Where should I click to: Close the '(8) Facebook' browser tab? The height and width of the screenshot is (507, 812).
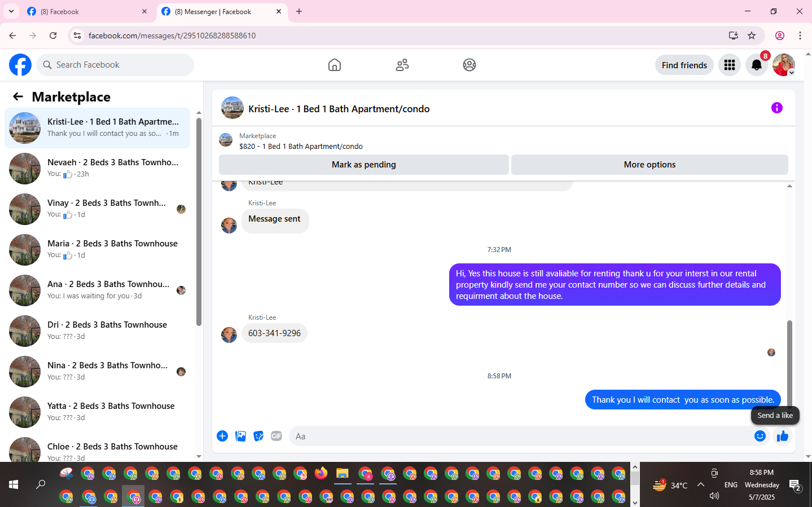pyautogui.click(x=144, y=11)
